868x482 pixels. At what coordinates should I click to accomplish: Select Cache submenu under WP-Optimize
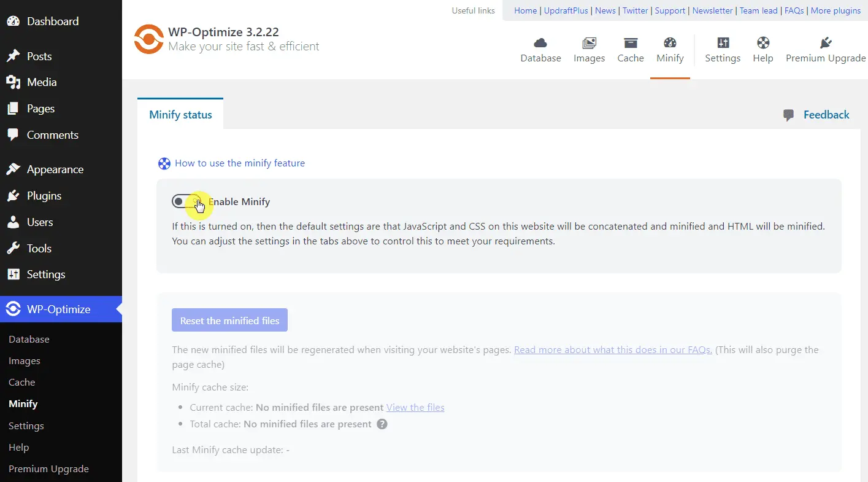click(22, 382)
